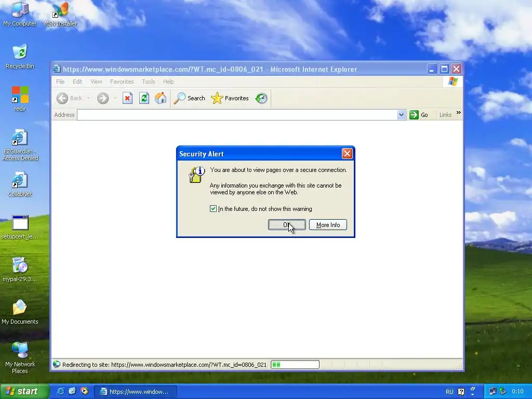
Task: Click the IE page icon in title bar
Action: click(x=57, y=69)
